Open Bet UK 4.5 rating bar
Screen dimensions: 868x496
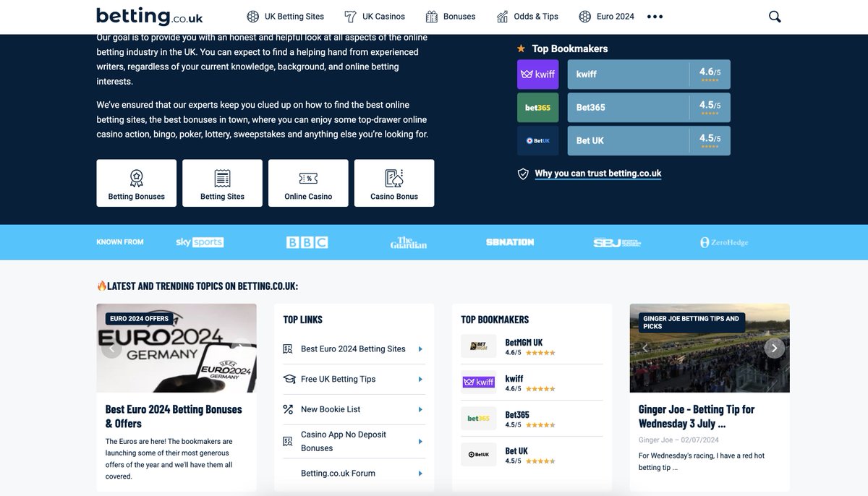tap(649, 141)
